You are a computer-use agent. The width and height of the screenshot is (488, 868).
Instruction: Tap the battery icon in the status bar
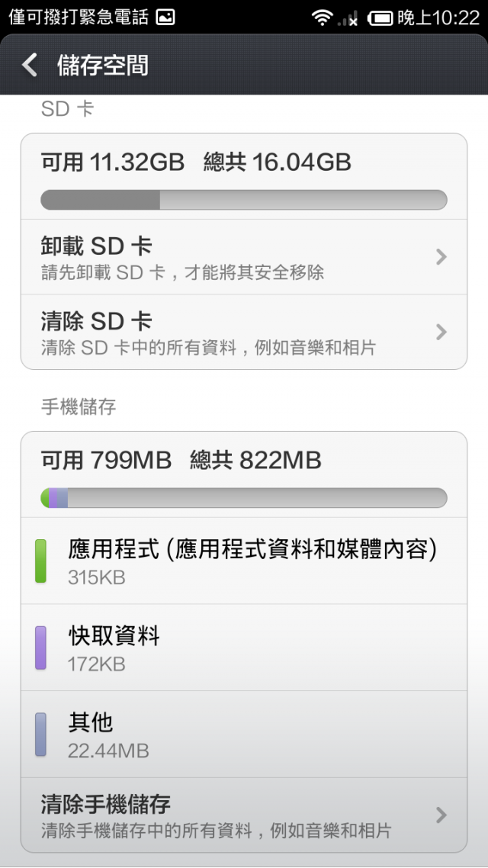pyautogui.click(x=380, y=18)
